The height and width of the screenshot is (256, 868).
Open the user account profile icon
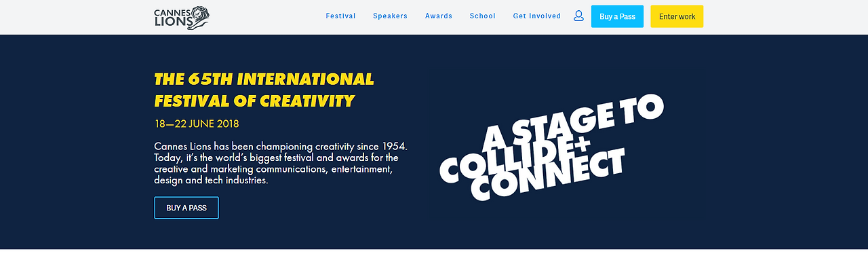pos(578,16)
